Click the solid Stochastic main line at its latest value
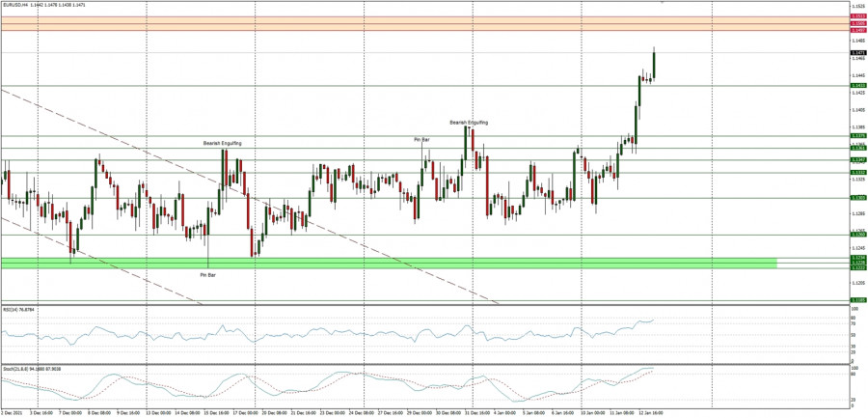 coord(652,368)
